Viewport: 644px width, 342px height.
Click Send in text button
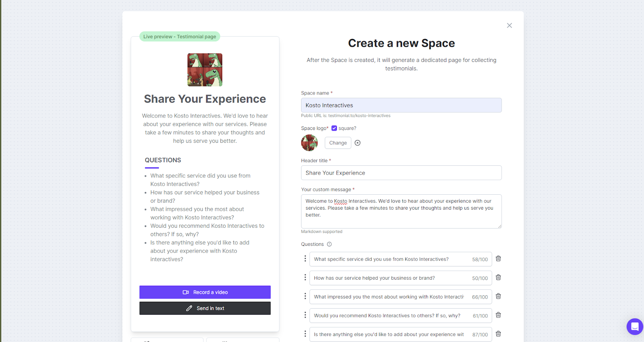[x=205, y=308]
